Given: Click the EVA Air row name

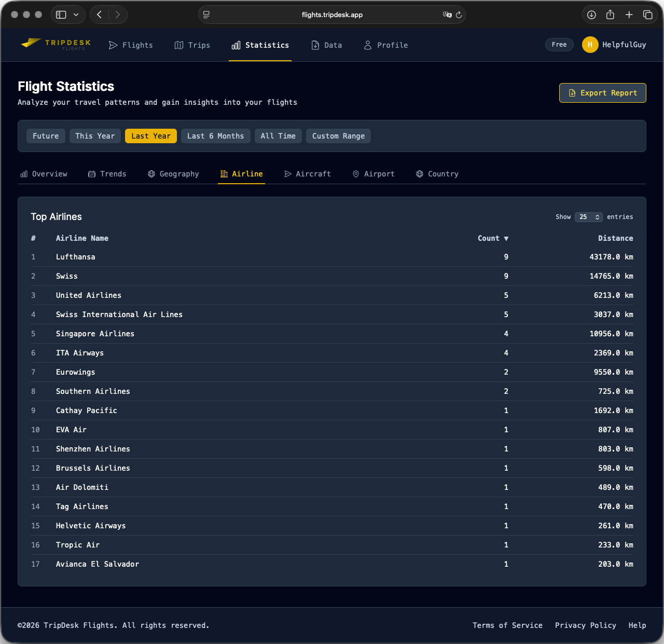Looking at the screenshot, I should point(71,430).
